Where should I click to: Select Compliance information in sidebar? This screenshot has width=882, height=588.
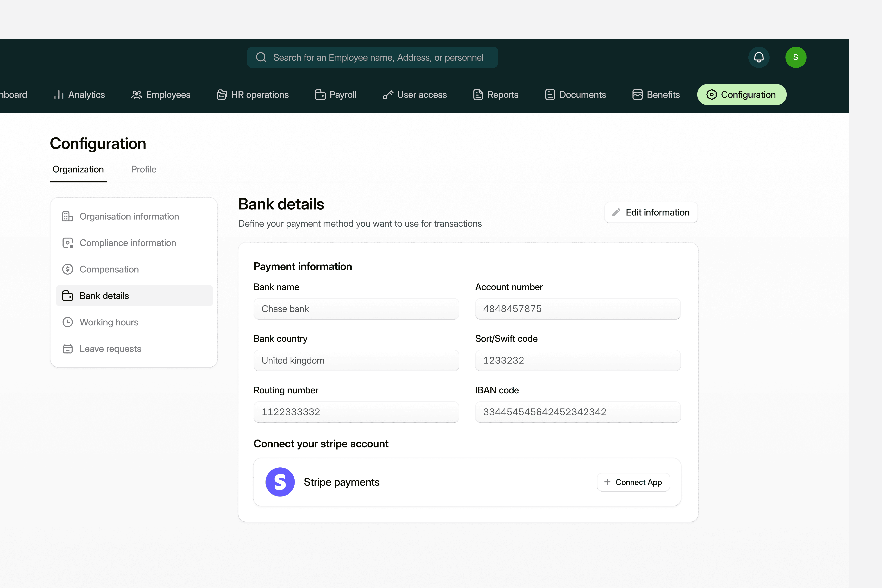134,243
